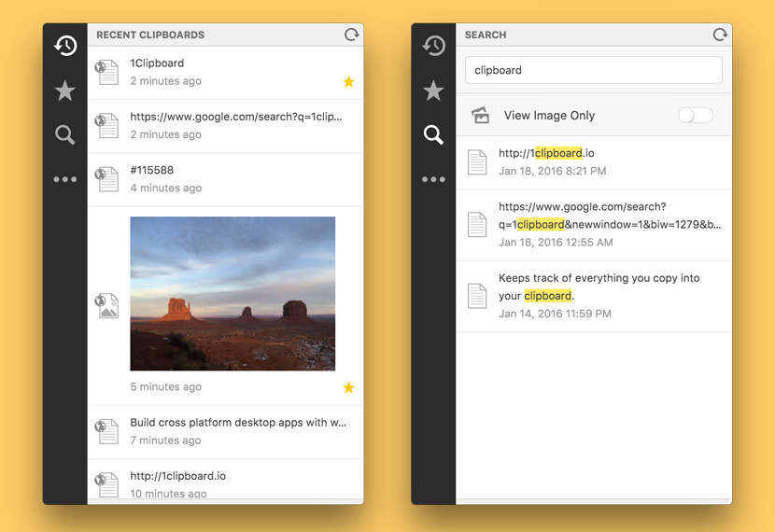This screenshot has width=775, height=532.
Task: Click refresh icon in Recent Clipboards header
Action: (x=351, y=35)
